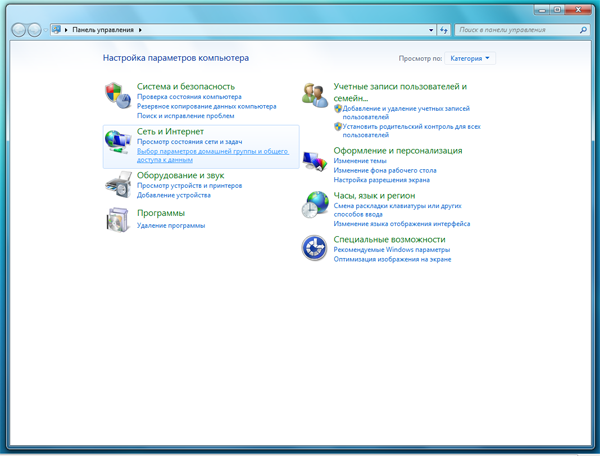Viewport: 600px width, 456px height.
Task: Click the Back navigation arrow button
Action: coord(18,30)
